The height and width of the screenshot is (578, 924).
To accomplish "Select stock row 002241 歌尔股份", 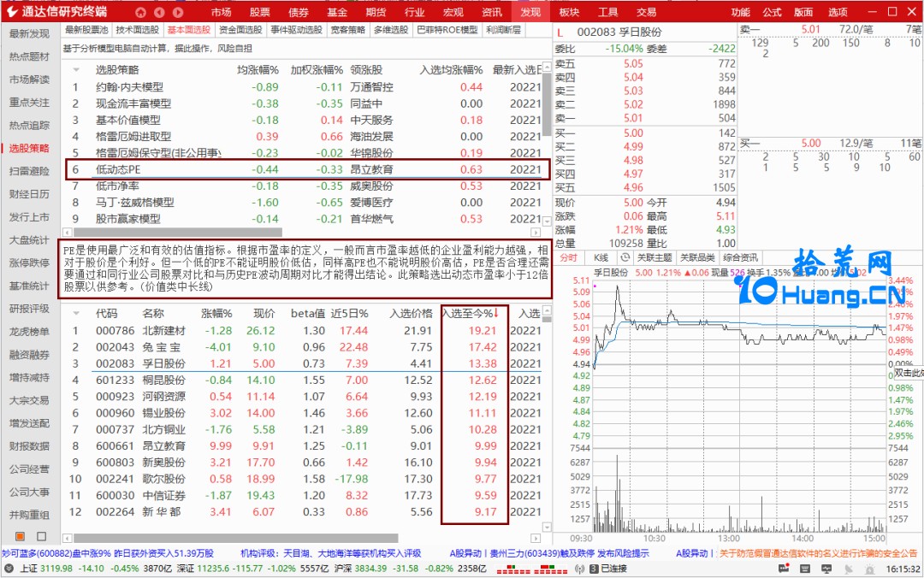I will [306, 480].
